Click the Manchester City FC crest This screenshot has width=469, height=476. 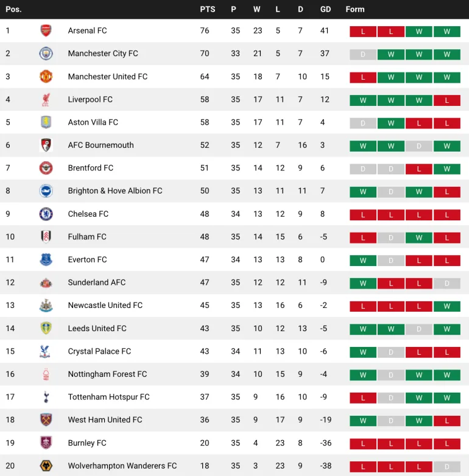click(46, 54)
